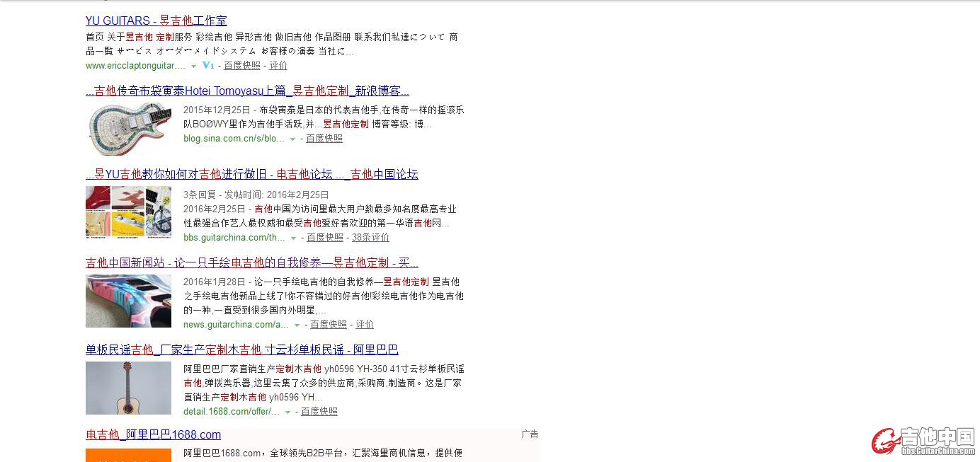The width and height of the screenshot is (980, 462).
Task: Click the acoustic guitar product thumbnail
Action: [x=128, y=388]
